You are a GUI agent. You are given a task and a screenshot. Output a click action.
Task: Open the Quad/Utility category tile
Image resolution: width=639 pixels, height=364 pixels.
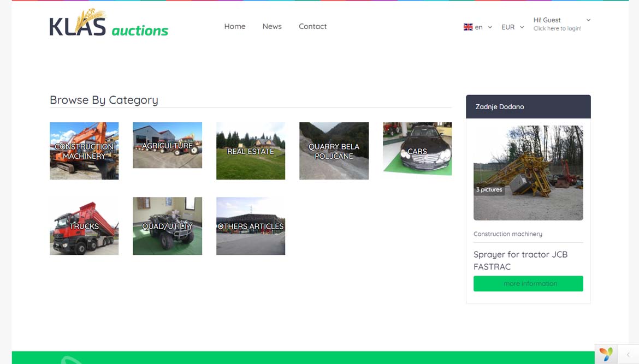[168, 226]
